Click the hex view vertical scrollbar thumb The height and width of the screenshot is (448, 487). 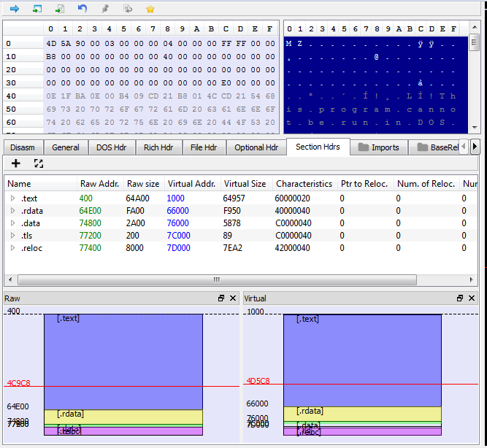[474, 42]
